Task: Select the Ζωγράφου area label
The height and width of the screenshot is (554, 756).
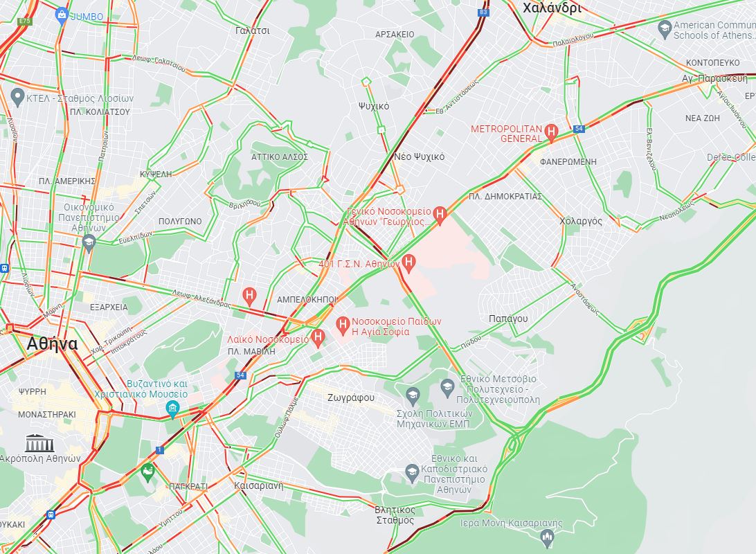Action: point(350,397)
